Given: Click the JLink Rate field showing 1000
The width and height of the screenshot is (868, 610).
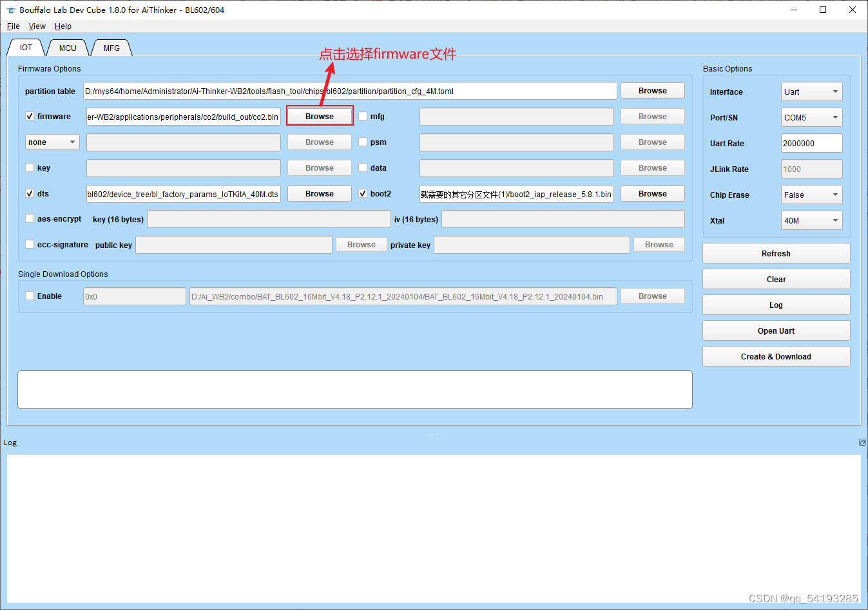Looking at the screenshot, I should 811,169.
